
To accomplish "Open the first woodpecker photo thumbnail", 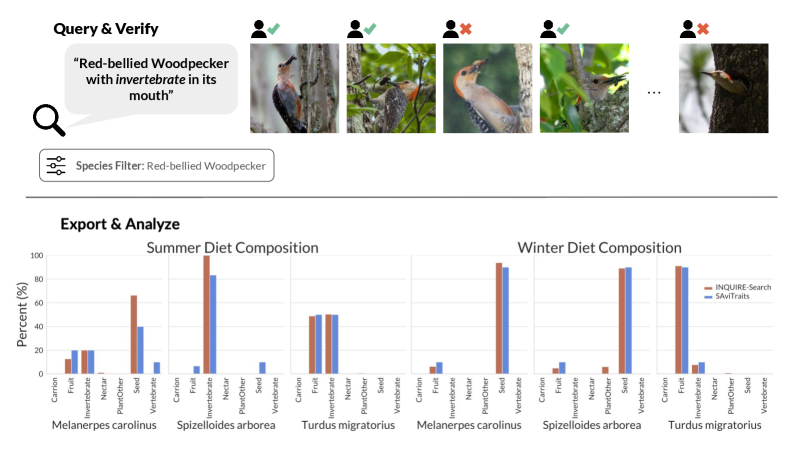I will (x=288, y=88).
